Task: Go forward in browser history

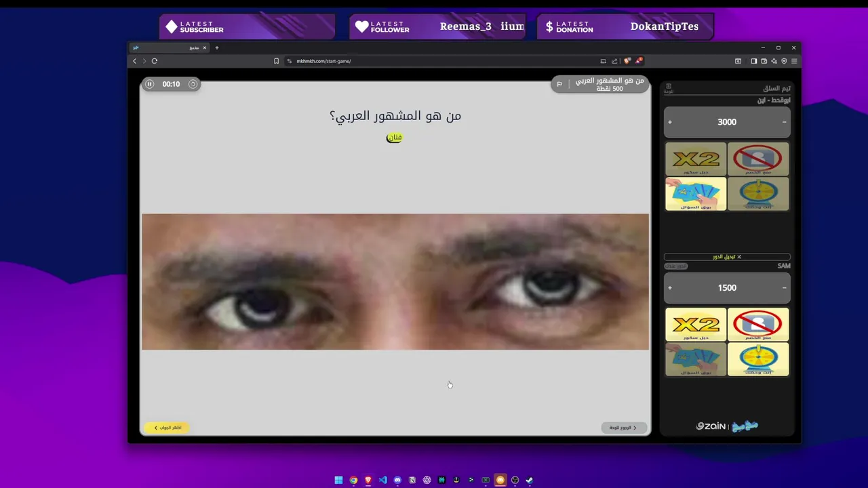Action: click(x=144, y=61)
